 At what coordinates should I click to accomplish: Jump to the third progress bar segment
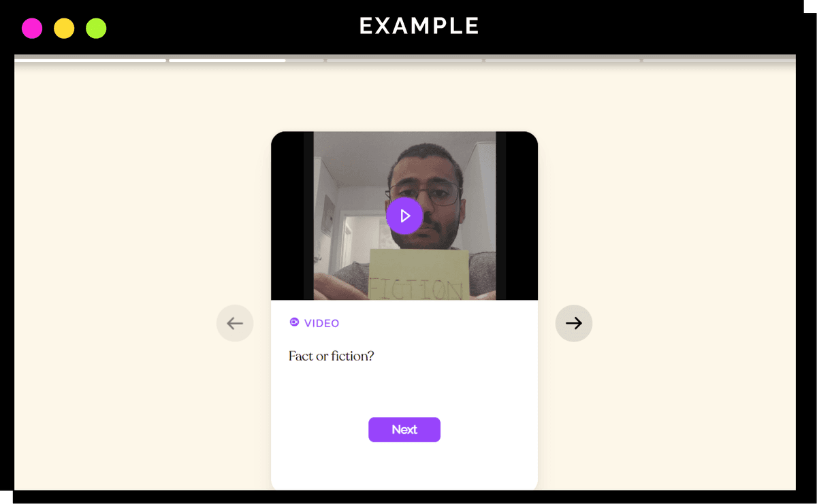click(x=404, y=61)
